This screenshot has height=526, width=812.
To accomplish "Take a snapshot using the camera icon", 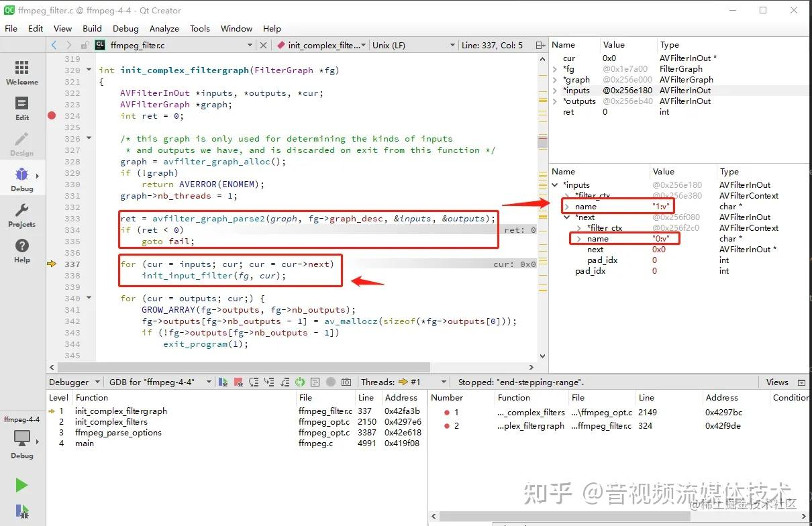I will (346, 382).
